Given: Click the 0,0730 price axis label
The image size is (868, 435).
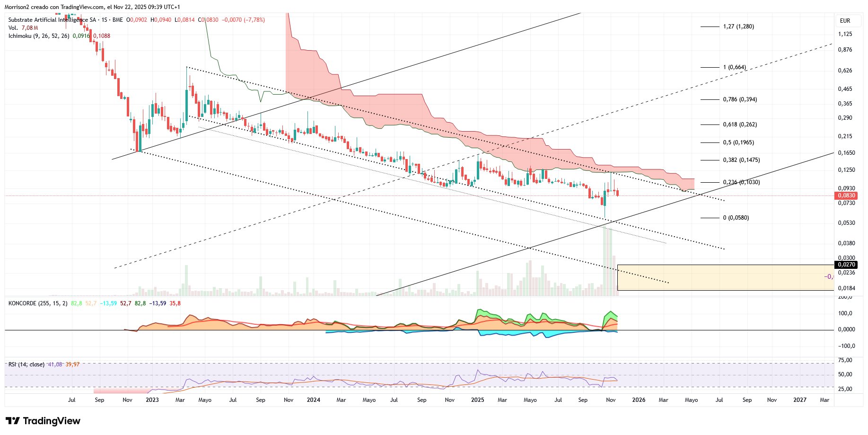Looking at the screenshot, I should (x=847, y=203).
